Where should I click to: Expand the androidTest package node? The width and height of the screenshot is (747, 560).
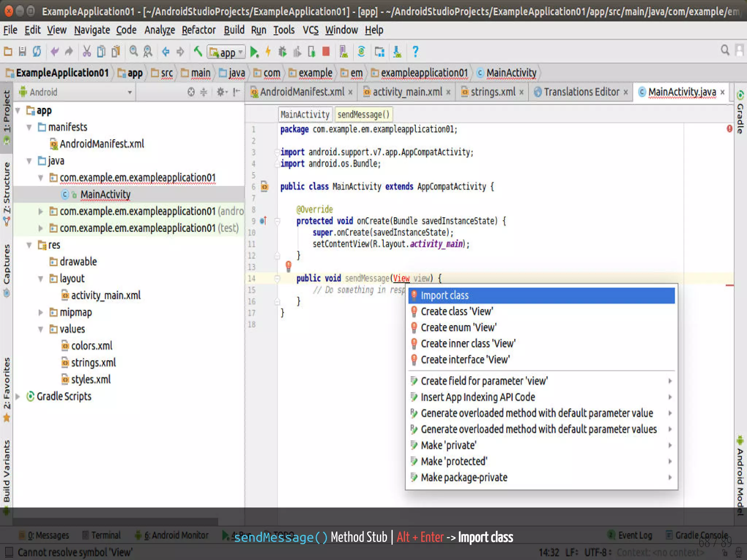[41, 211]
